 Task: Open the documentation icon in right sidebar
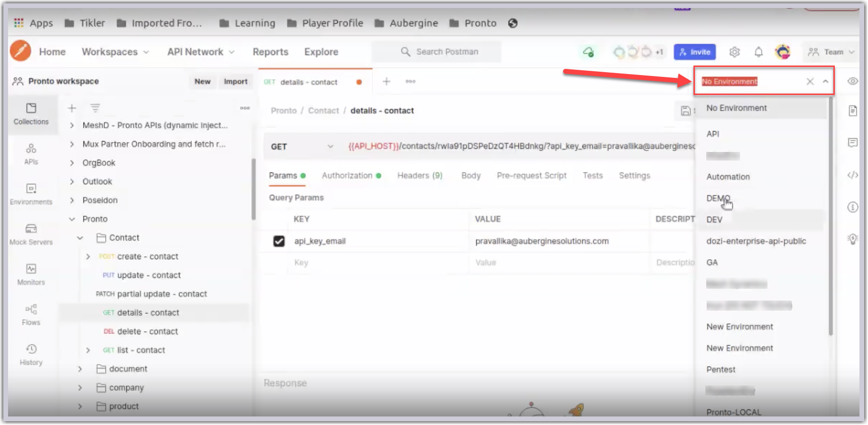[x=852, y=111]
